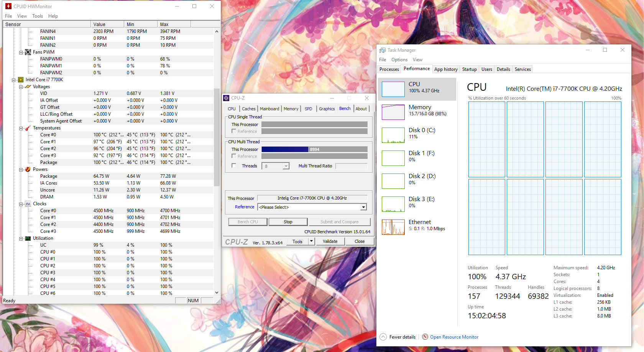Switch to CPU-Z Mainboard tab

pos(269,109)
